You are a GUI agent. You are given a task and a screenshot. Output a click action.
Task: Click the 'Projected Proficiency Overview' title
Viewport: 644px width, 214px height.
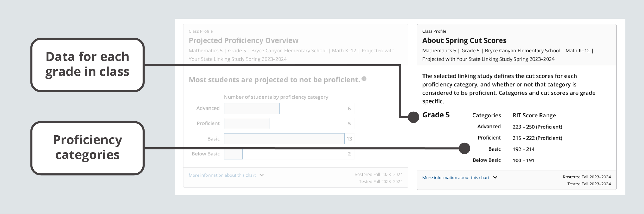click(243, 40)
